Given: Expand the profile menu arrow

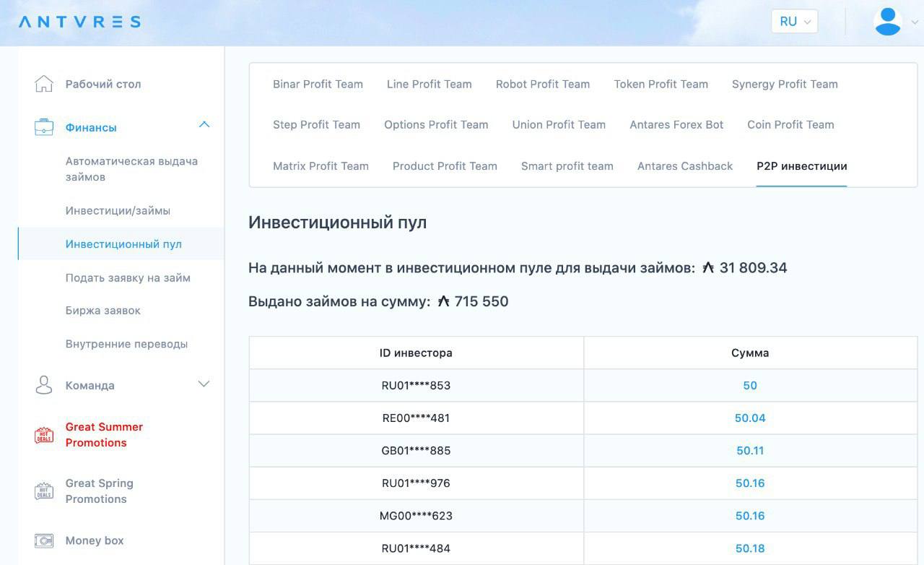Looking at the screenshot, I should point(915,22).
